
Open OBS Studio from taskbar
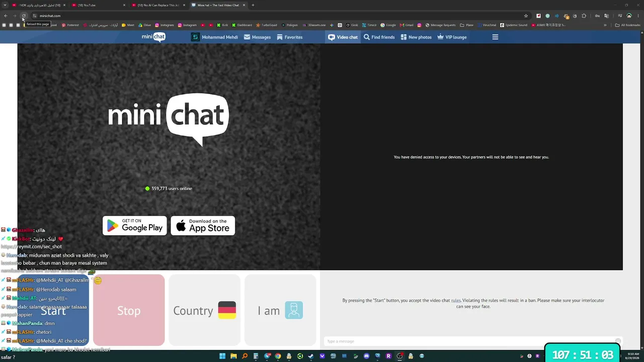click(399, 356)
